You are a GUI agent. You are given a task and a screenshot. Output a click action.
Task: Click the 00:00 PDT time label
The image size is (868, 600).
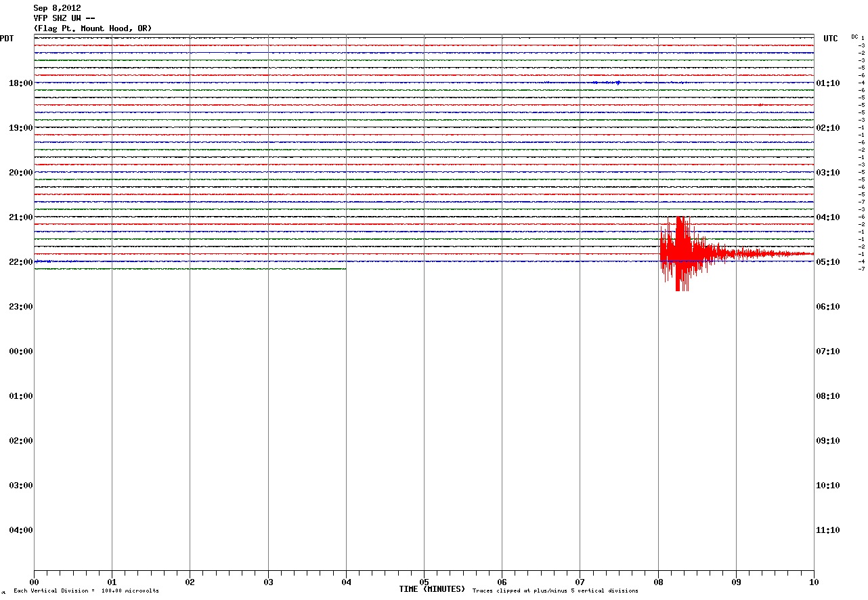tap(20, 351)
